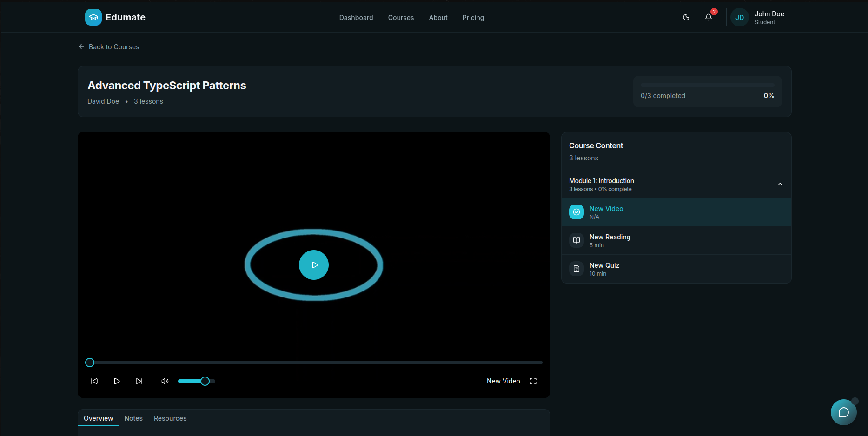Click the Course Content heading

(596, 146)
